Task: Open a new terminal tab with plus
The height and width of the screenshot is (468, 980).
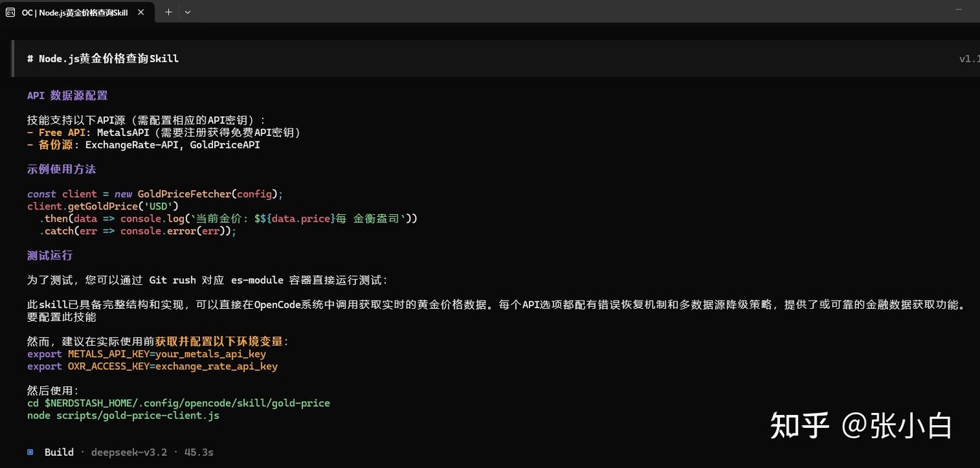Action: pyautogui.click(x=168, y=12)
